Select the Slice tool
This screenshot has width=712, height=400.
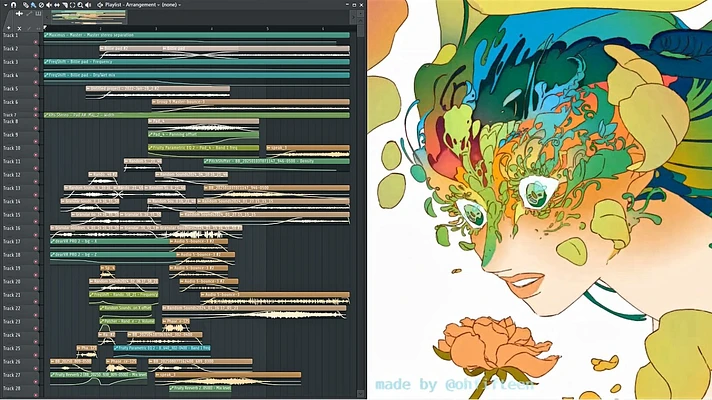[x=65, y=5]
